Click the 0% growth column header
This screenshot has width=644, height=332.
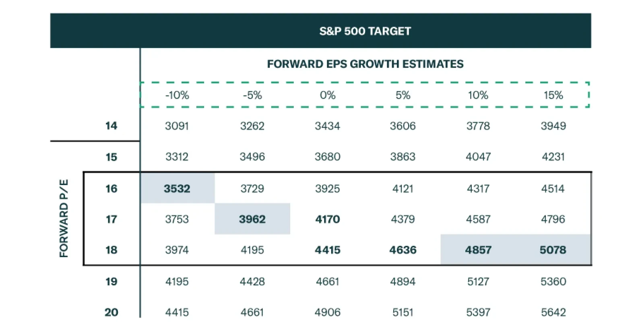click(x=327, y=95)
